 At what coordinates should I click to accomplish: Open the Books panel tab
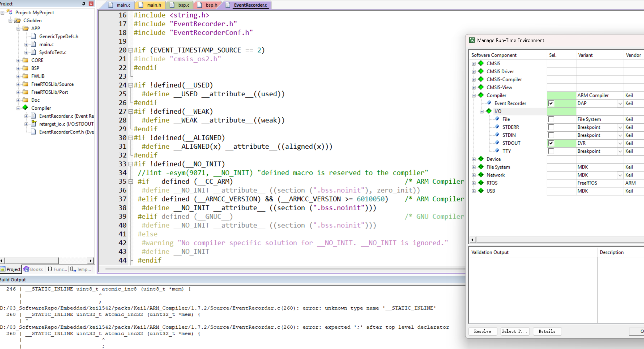pos(33,269)
